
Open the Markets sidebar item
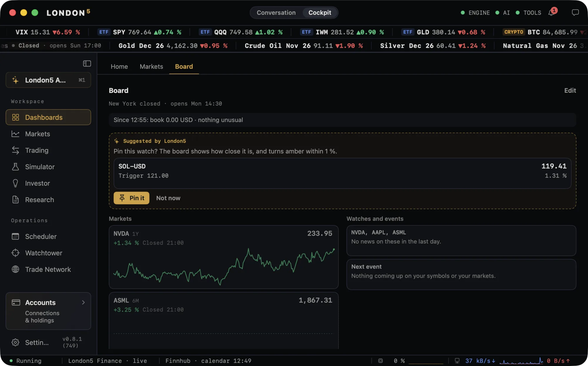48,134
